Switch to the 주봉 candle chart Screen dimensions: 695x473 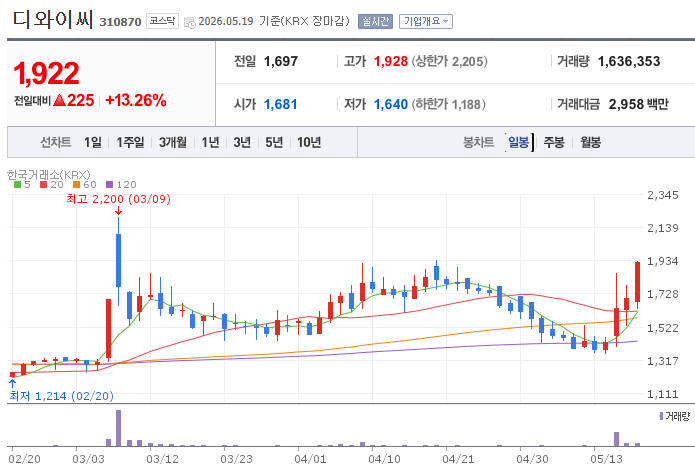click(x=554, y=142)
